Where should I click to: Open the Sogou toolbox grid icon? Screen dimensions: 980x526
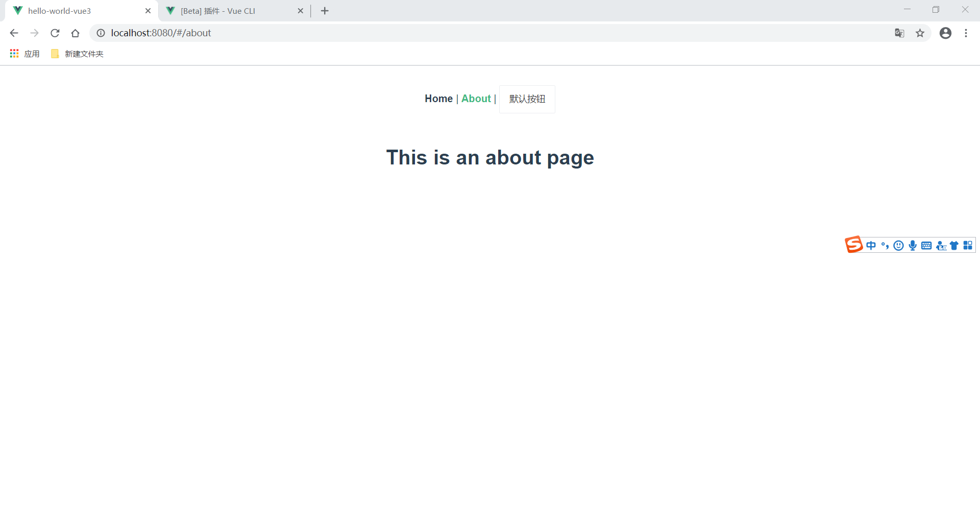(968, 245)
